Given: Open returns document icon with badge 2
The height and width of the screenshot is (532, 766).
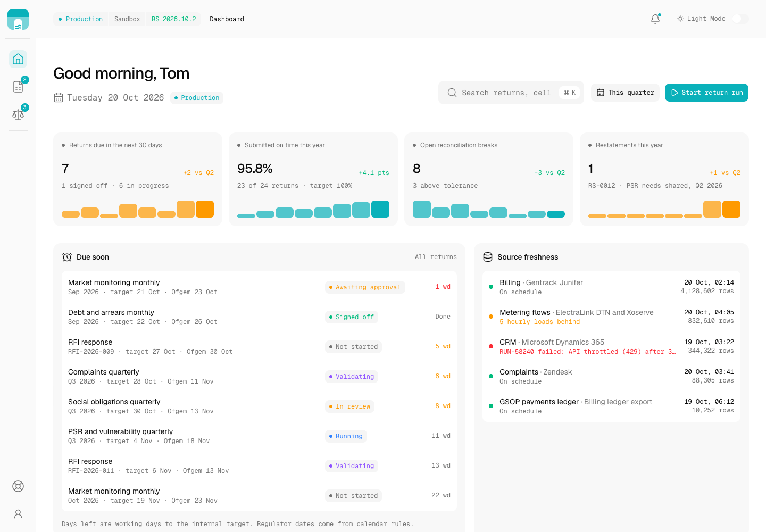Looking at the screenshot, I should point(18,87).
